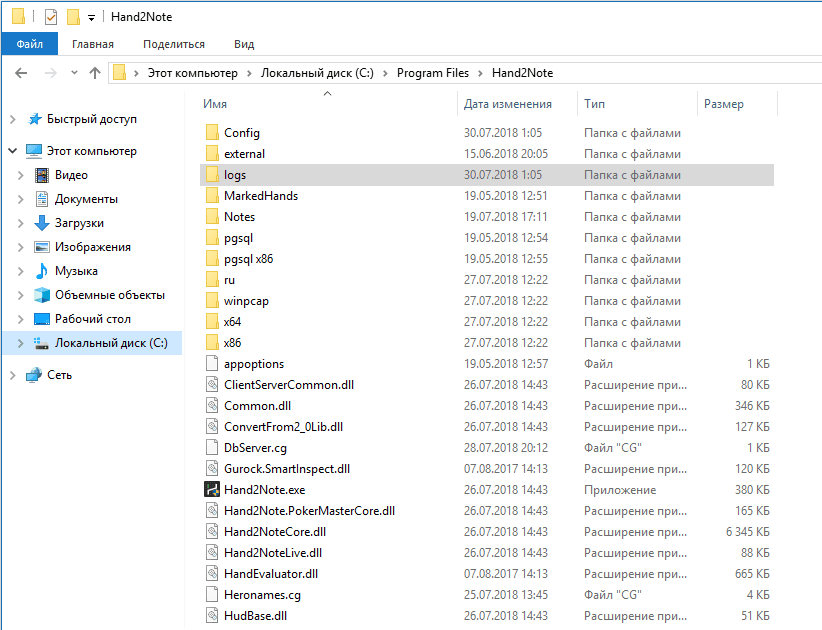822x630 pixels.
Task: Expand the Локальный диск (C:) tree node
Action: 21,343
